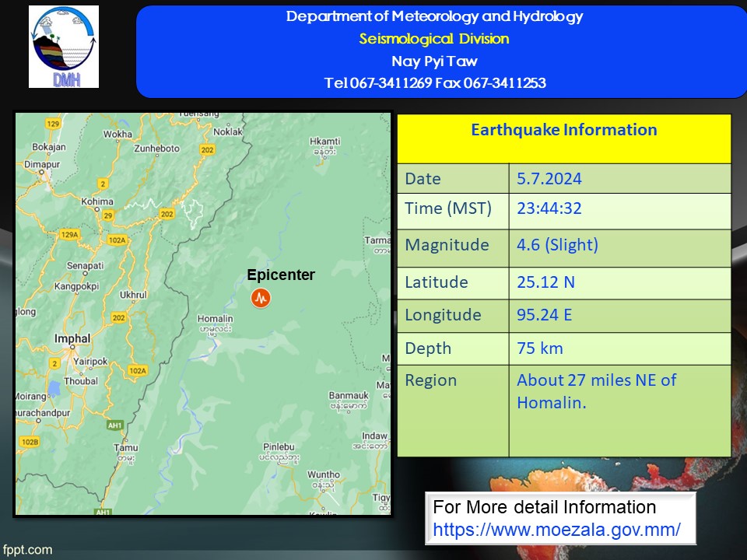Click the 'Seismological Division' heading

click(x=434, y=39)
